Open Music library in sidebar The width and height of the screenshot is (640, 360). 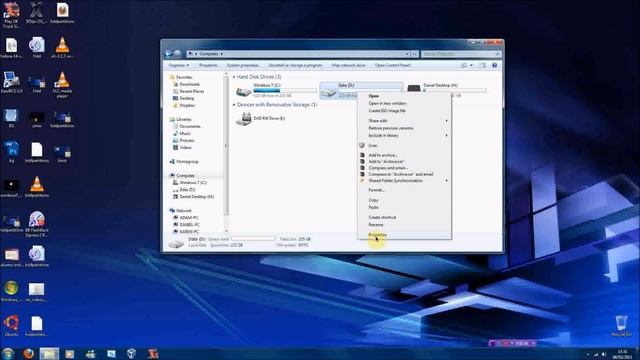click(185, 133)
